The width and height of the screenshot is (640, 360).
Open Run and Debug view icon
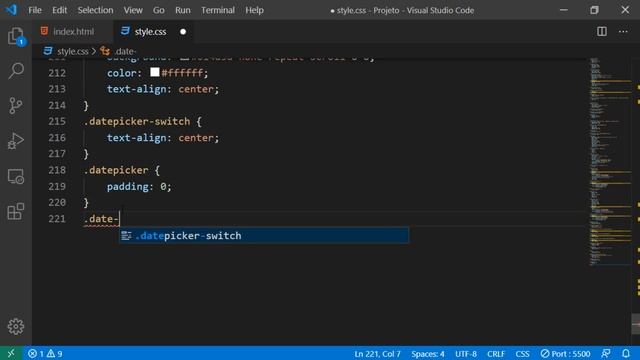[x=16, y=141]
